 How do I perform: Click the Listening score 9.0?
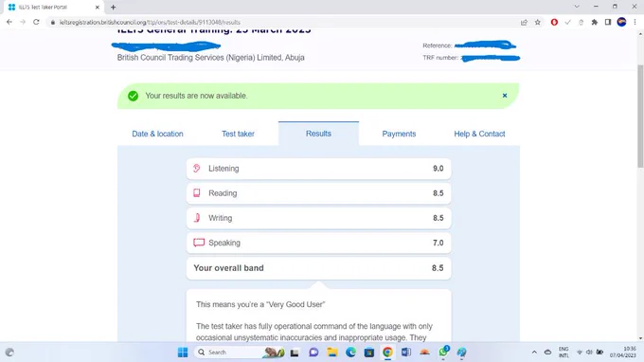[438, 169]
